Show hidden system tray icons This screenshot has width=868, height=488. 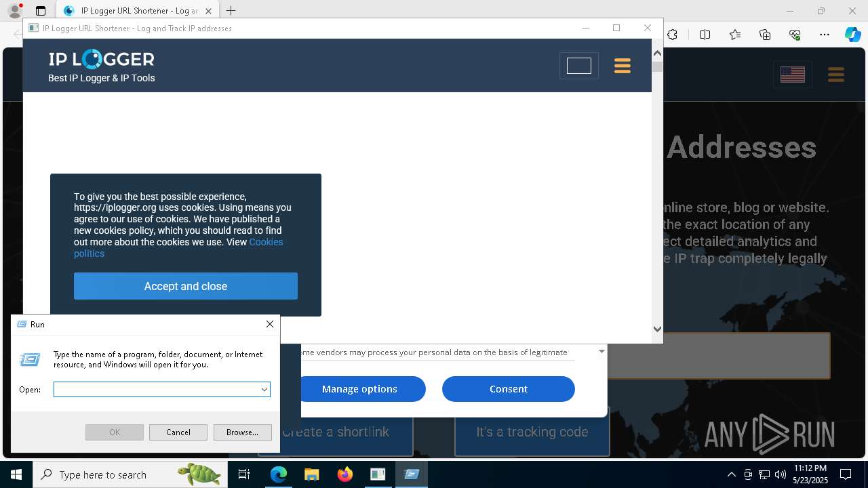pyautogui.click(x=731, y=474)
